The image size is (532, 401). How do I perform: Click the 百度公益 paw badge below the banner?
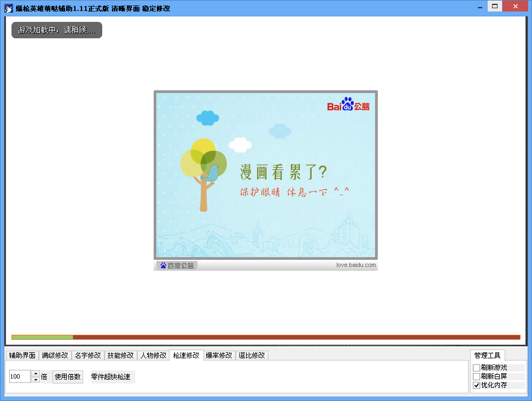(x=177, y=265)
